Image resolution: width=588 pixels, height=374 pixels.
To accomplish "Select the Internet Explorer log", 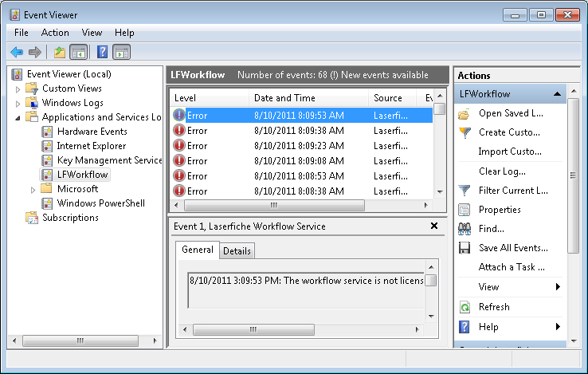I will pos(91,146).
